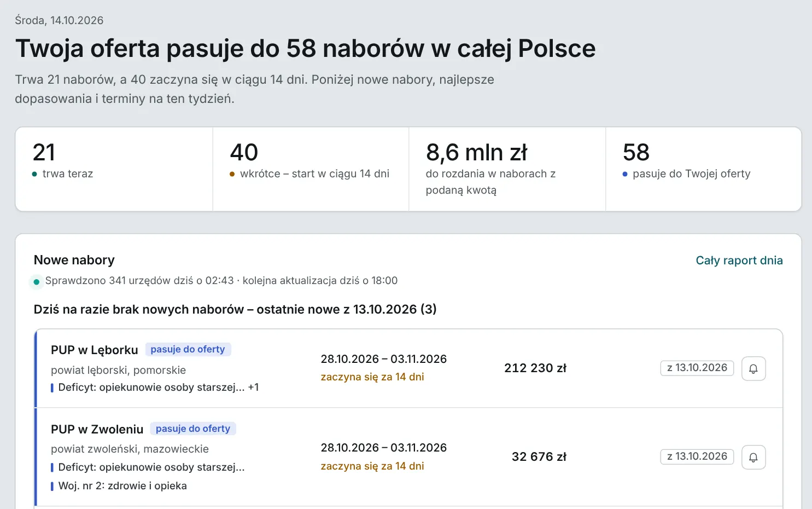The width and height of the screenshot is (812, 509).
Task: Click the date 'Środa, 14.10.2026'
Action: [x=59, y=20]
